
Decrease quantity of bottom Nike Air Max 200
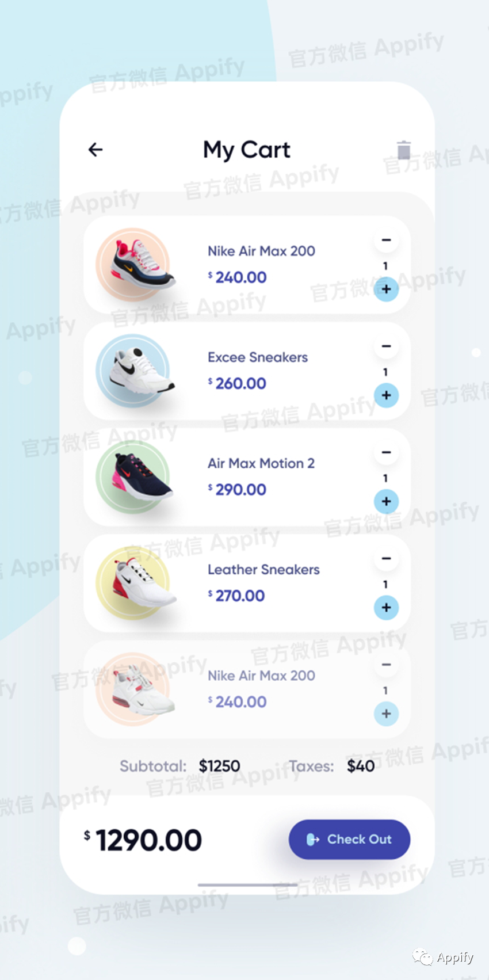tap(386, 665)
